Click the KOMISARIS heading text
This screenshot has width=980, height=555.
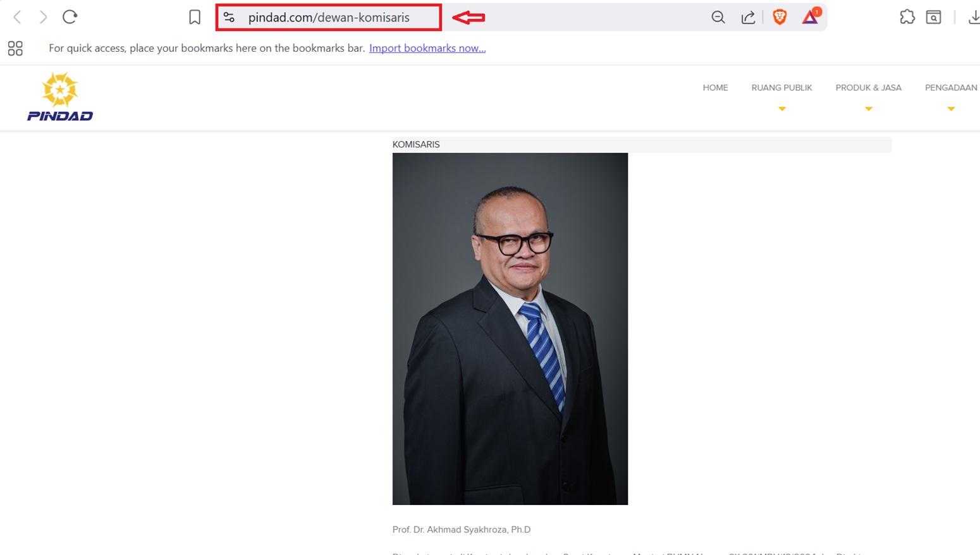(x=416, y=145)
